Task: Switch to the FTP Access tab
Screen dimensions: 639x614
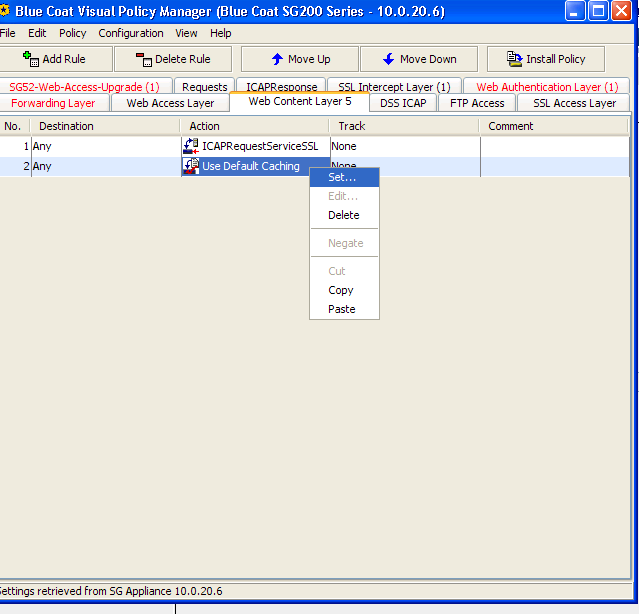Action: click(477, 103)
